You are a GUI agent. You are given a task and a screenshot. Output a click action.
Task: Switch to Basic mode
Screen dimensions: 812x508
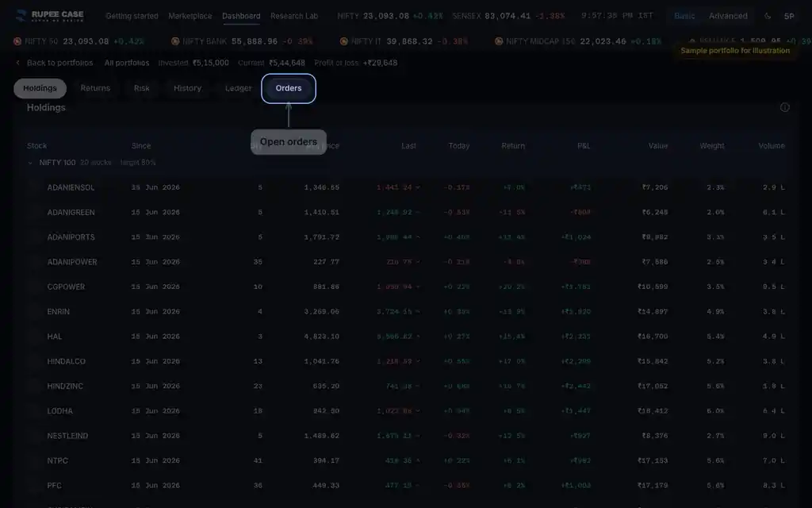pos(684,16)
